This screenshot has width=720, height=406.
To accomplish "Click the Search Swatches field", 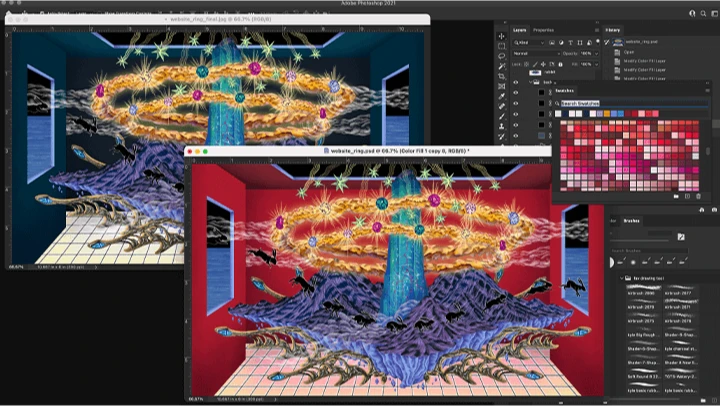I will click(x=633, y=103).
